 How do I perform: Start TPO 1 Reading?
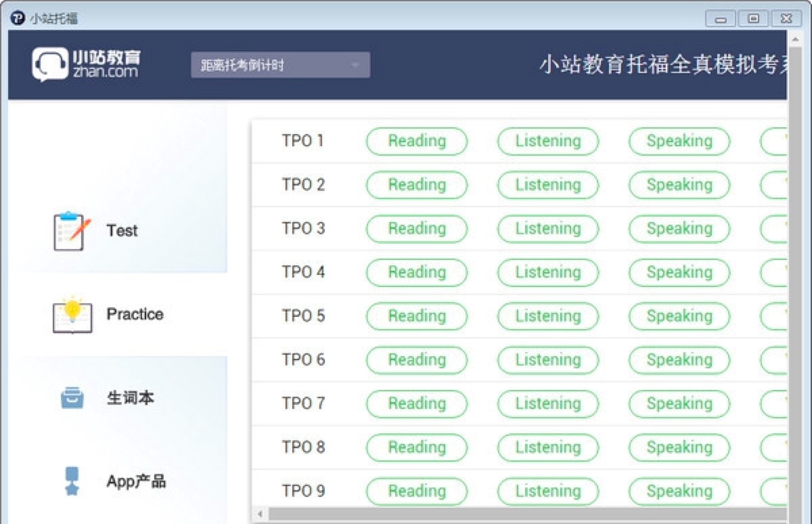point(417,141)
